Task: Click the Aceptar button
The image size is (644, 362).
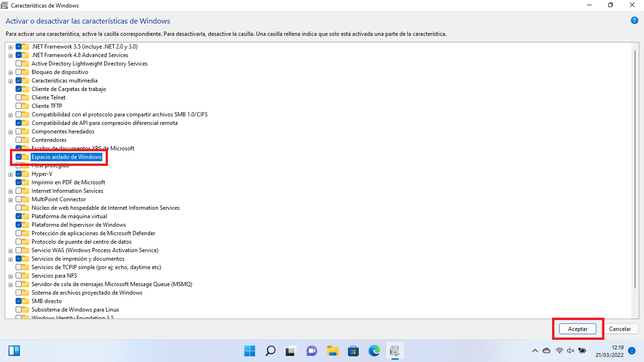Action: point(578,329)
